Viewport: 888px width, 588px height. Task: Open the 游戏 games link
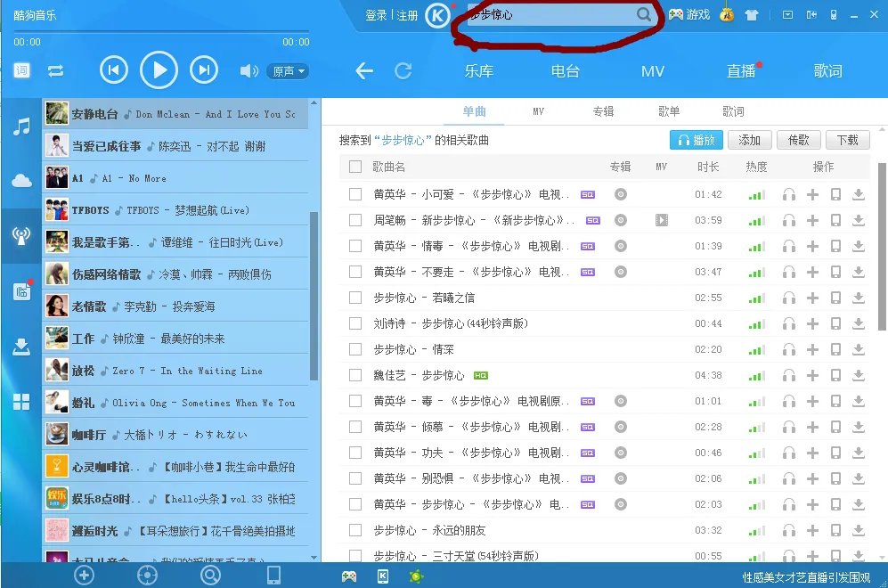(x=689, y=15)
